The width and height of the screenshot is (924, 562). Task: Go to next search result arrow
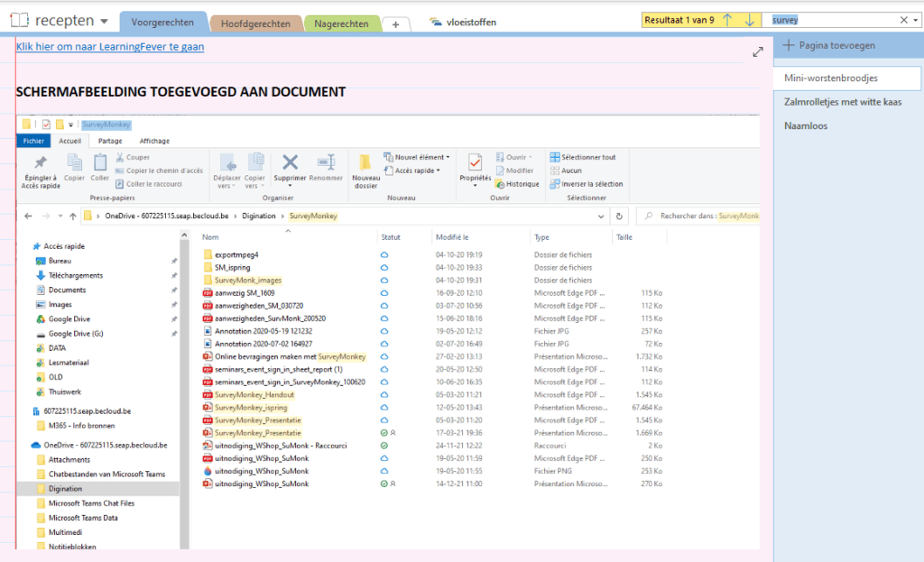(749, 20)
